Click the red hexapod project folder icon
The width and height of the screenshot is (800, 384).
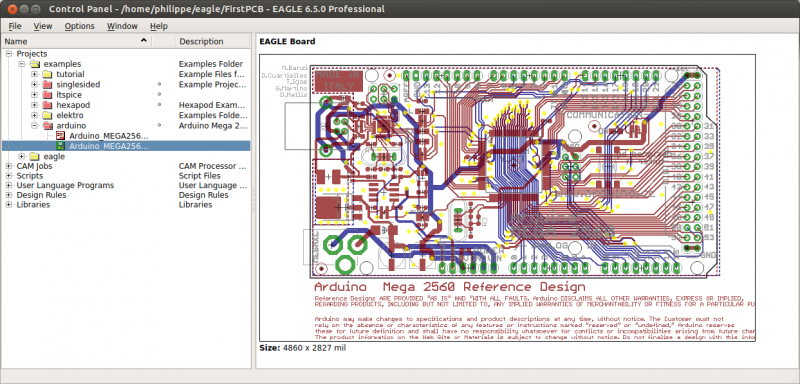47,105
